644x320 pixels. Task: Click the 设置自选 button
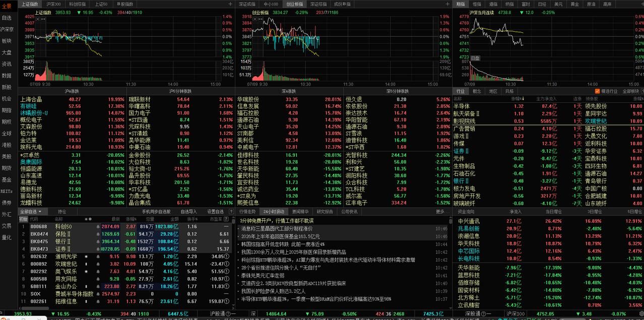pyautogui.click(x=215, y=212)
